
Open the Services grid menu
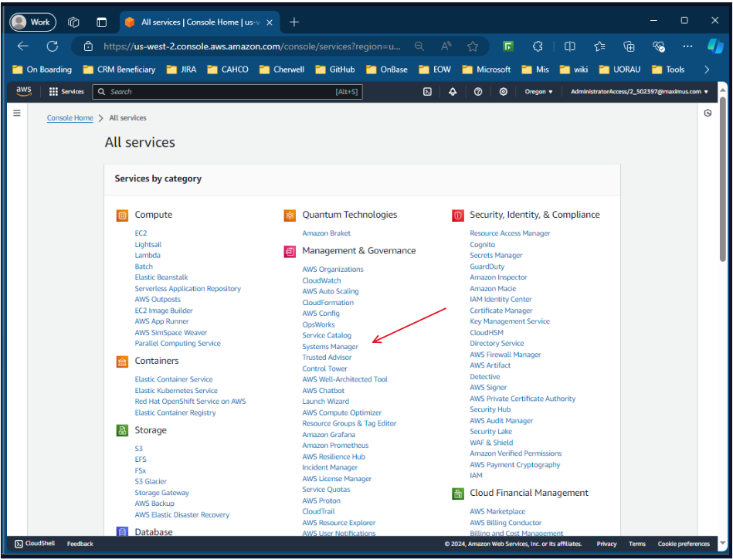(66, 91)
